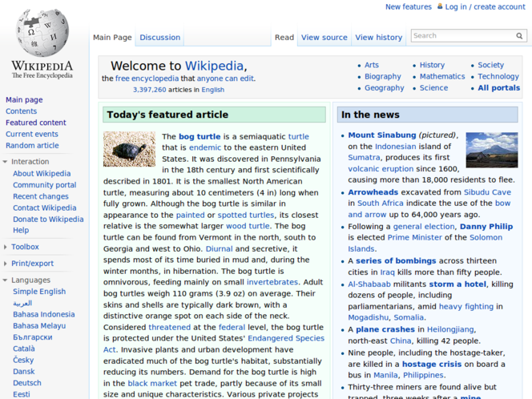Viewport: 532px width, 399px height.
Task: Go to a Random article
Action: (x=32, y=146)
